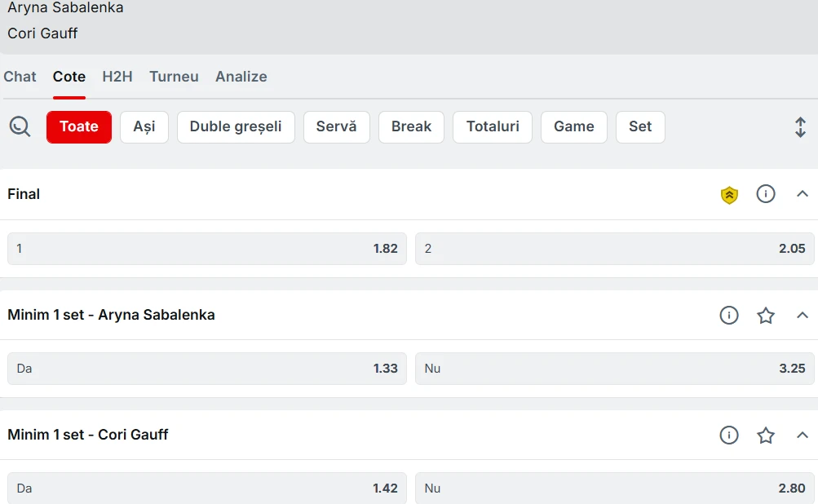Pick Final outcome 2 at 2.05
This screenshot has height=504, width=818.
[615, 249]
